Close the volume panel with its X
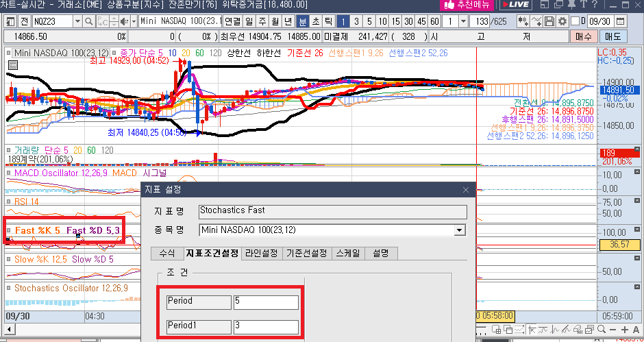 [x=637, y=149]
